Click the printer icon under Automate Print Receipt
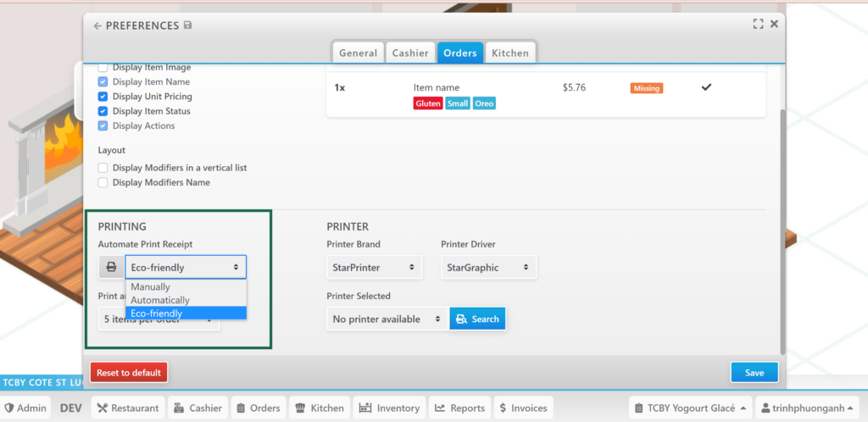868x422 pixels. click(111, 268)
